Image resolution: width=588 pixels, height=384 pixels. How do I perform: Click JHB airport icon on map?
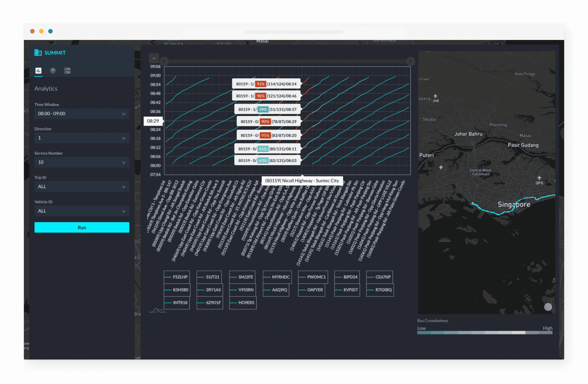coord(435,96)
